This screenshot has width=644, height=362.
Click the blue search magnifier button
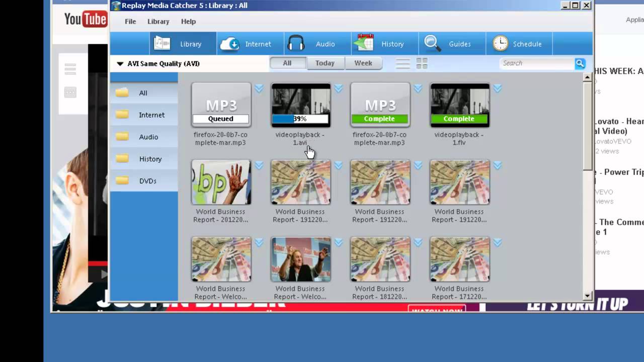tap(580, 63)
